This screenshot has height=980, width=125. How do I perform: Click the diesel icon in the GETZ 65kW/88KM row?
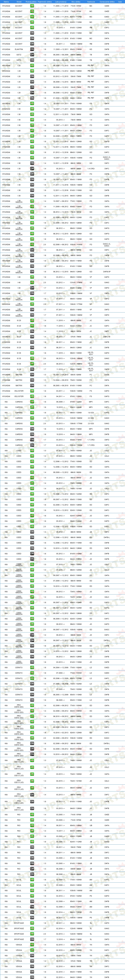tap(32, 55)
